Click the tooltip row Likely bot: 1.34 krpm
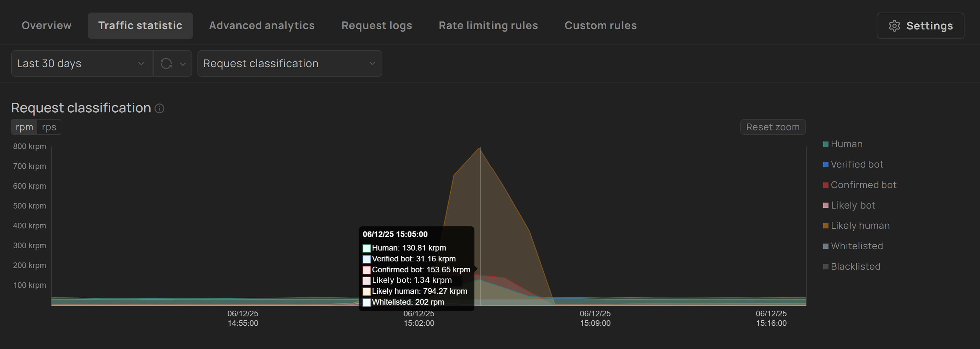980x349 pixels. [407, 280]
